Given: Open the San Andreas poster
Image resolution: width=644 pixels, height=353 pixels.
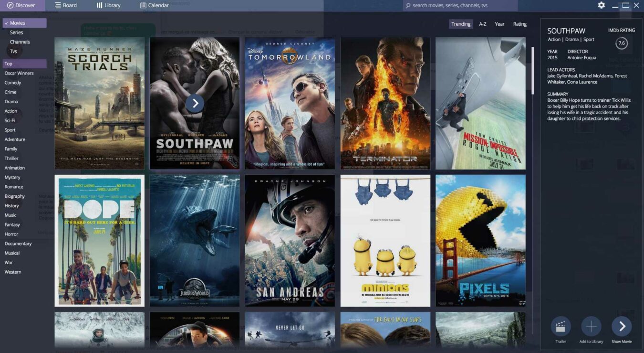Looking at the screenshot, I should pyautogui.click(x=290, y=241).
